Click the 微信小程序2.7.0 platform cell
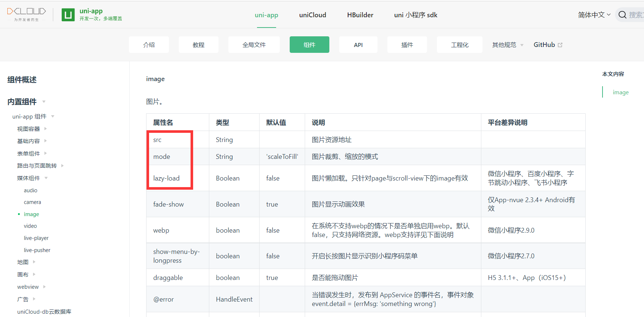Image resolution: width=644 pixels, height=317 pixels. coord(533,256)
